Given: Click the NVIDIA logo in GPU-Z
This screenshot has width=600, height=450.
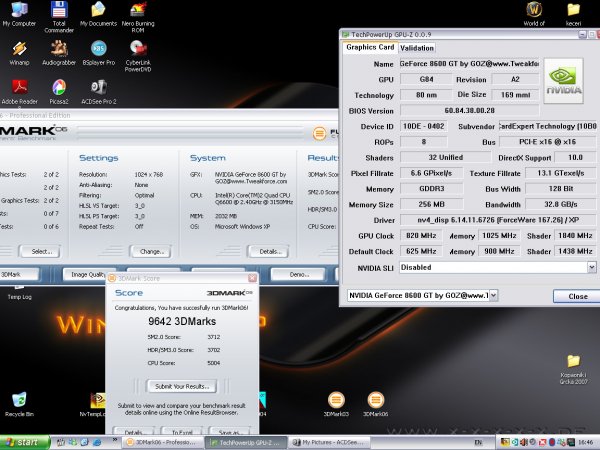Looking at the screenshot, I should click(563, 81).
